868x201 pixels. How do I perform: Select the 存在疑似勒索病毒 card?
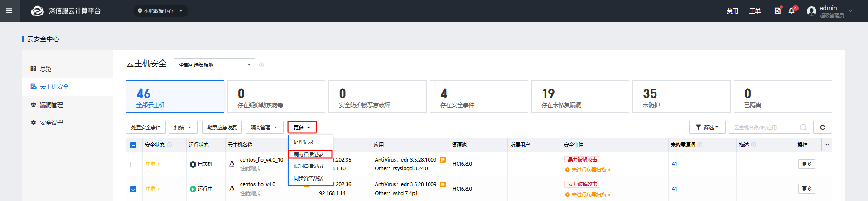point(276,97)
